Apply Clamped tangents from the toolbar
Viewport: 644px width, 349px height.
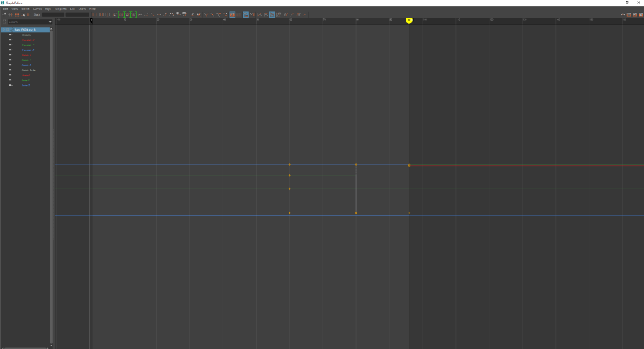(x=146, y=14)
